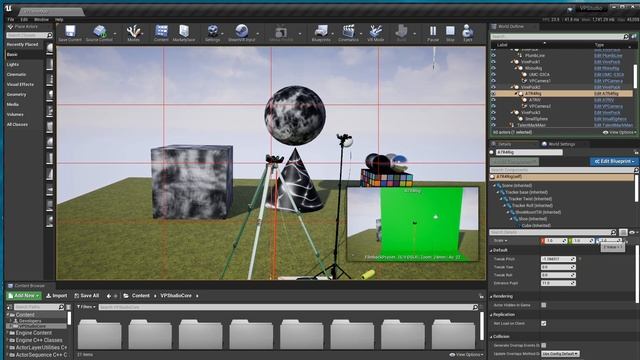Toggle visibility eye of A7RIV row
Image resolution: width=640 pixels, height=360 pixels.
(493, 100)
